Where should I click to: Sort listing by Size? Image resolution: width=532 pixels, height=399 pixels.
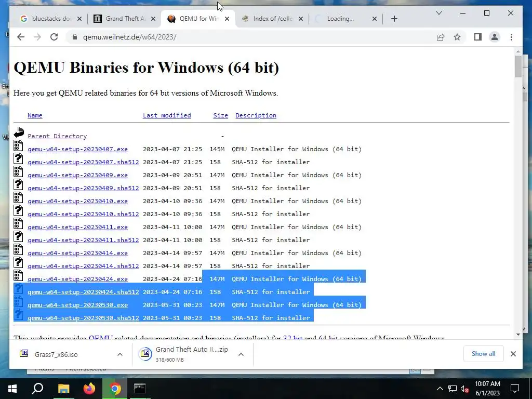pyautogui.click(x=220, y=115)
